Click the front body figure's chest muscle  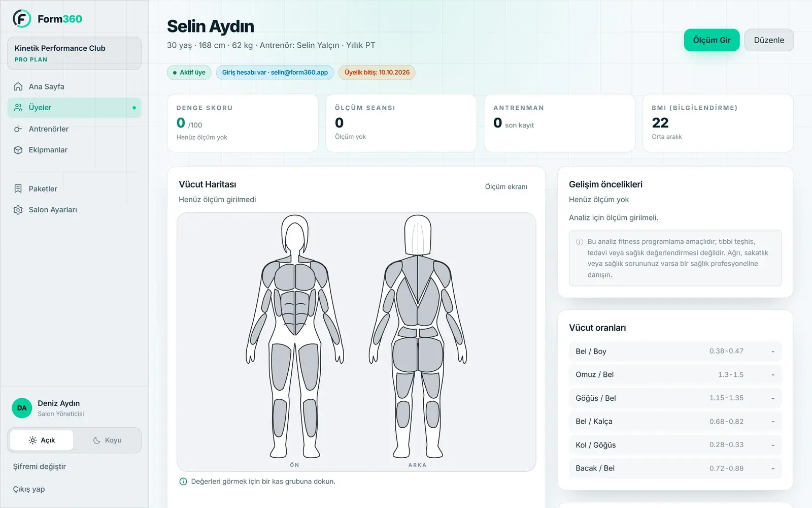(285, 277)
